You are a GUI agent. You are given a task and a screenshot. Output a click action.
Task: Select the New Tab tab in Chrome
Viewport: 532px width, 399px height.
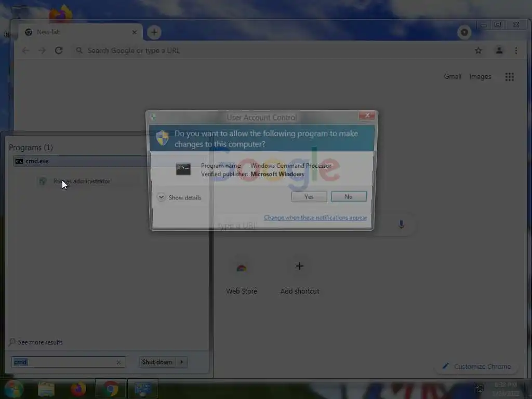tap(80, 32)
